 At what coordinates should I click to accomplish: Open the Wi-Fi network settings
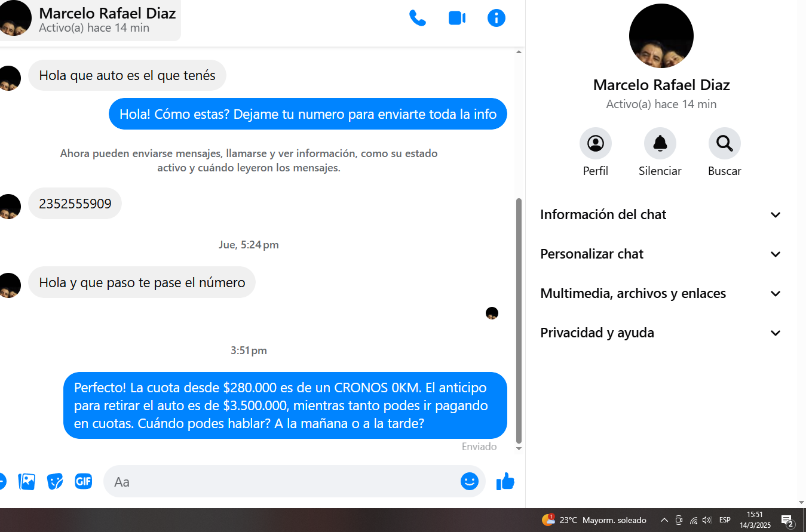tap(694, 520)
